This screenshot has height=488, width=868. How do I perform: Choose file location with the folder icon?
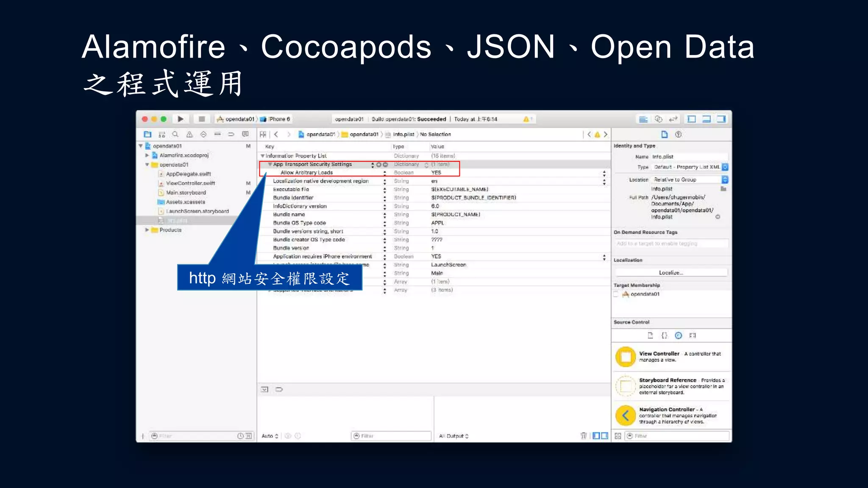coord(724,189)
